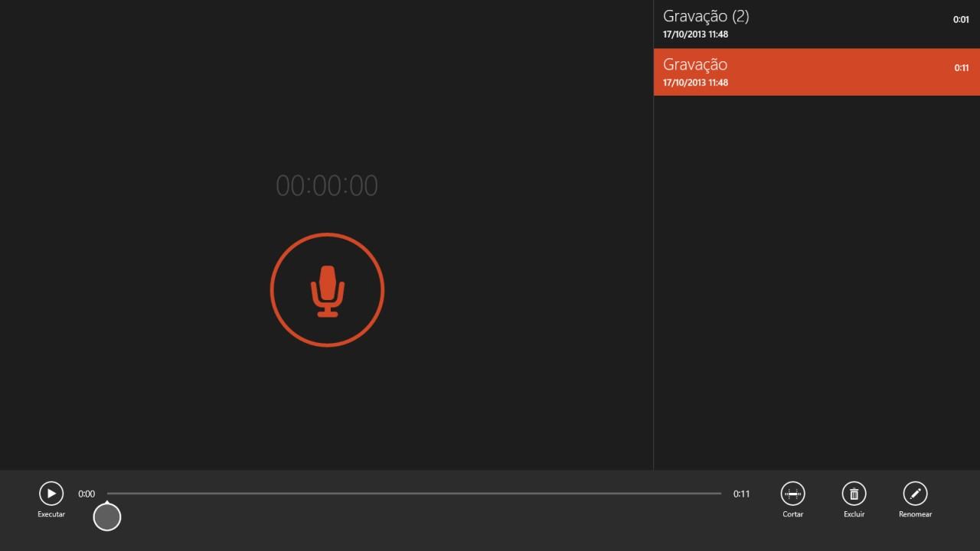
Task: Click the middle of the playback track
Action: (x=414, y=494)
